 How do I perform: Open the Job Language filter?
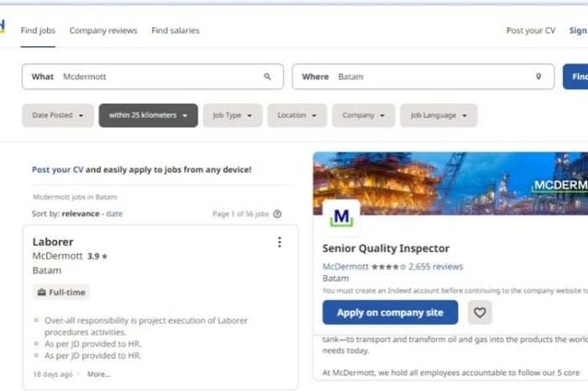(438, 115)
